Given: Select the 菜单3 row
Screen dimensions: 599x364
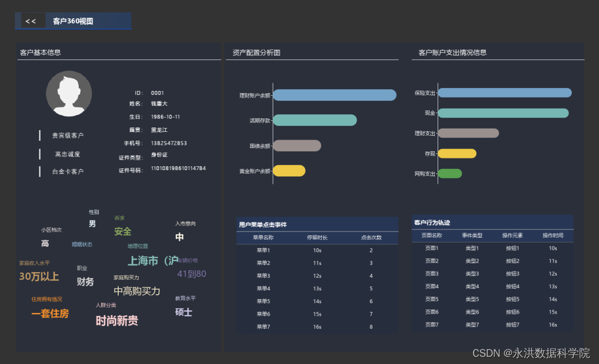Looking at the screenshot, I should point(317,276).
